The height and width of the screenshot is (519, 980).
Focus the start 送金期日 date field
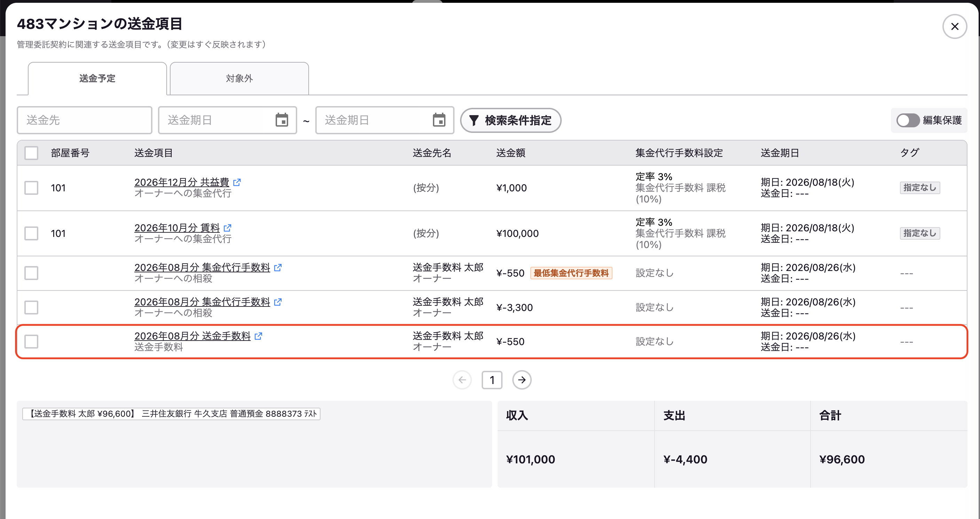tap(228, 120)
